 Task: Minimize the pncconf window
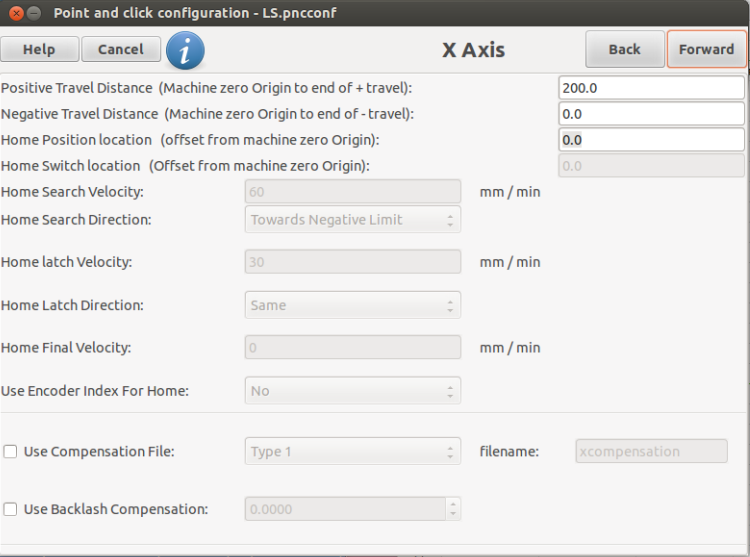coord(33,13)
